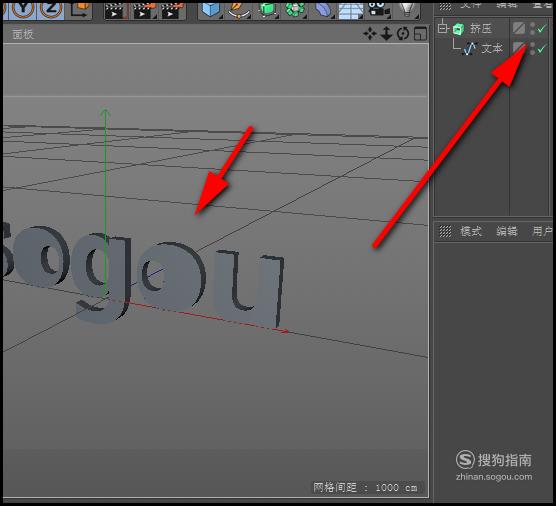This screenshot has width=556, height=506.
Task: Open the array modeling objects icon
Action: (x=295, y=10)
